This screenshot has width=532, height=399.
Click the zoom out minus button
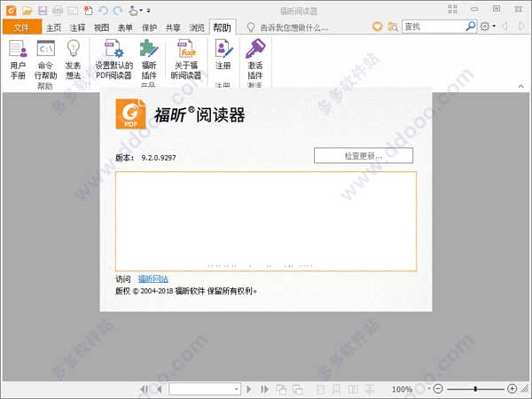[x=438, y=389]
